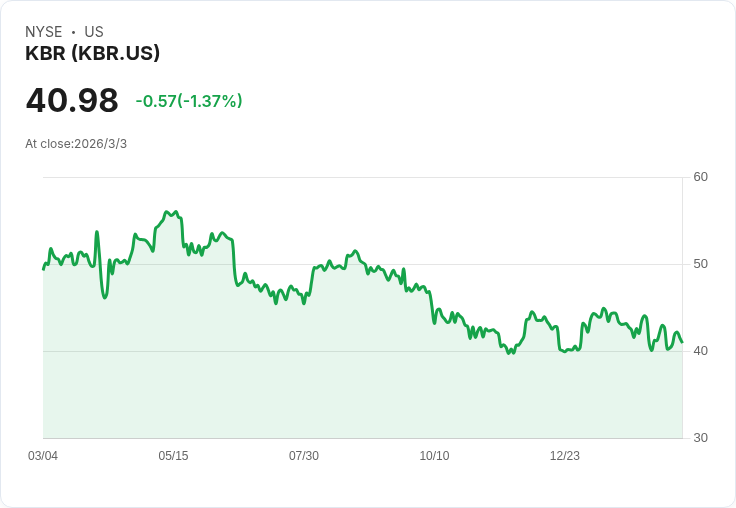Image resolution: width=736 pixels, height=508 pixels.
Task: Select the 05/15 date on the x-axis
Action: click(x=173, y=456)
